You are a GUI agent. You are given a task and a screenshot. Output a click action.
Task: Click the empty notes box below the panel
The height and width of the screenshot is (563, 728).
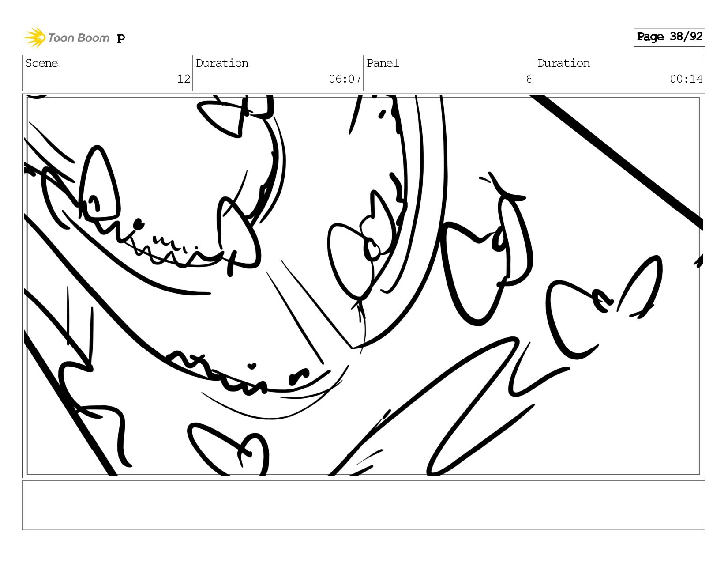[363, 505]
